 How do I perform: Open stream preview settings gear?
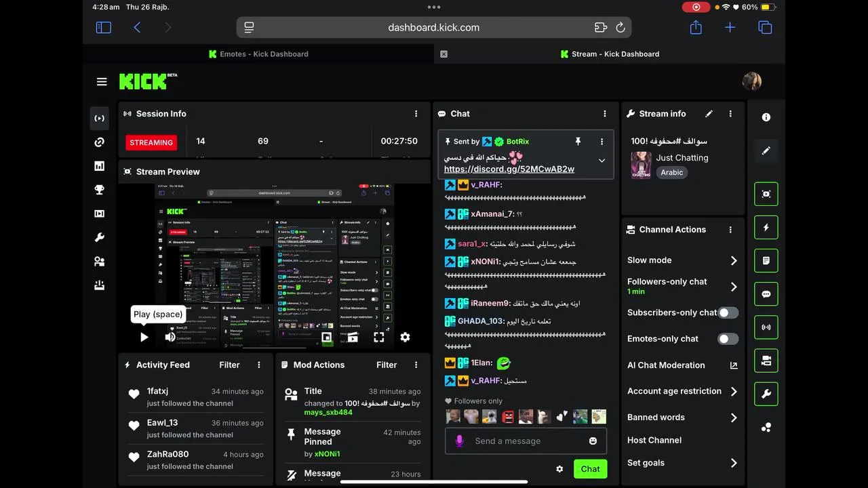pyautogui.click(x=405, y=337)
